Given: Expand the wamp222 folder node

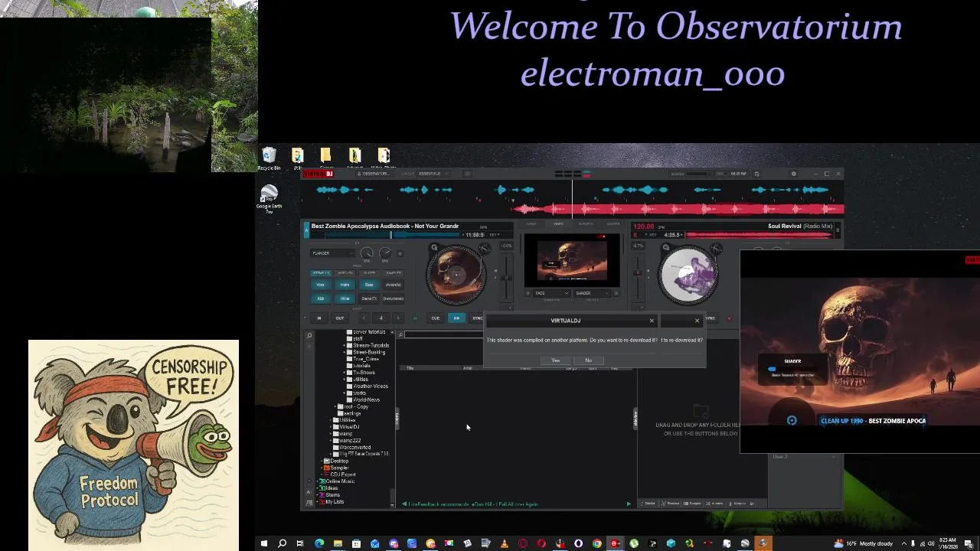Looking at the screenshot, I should point(331,441).
